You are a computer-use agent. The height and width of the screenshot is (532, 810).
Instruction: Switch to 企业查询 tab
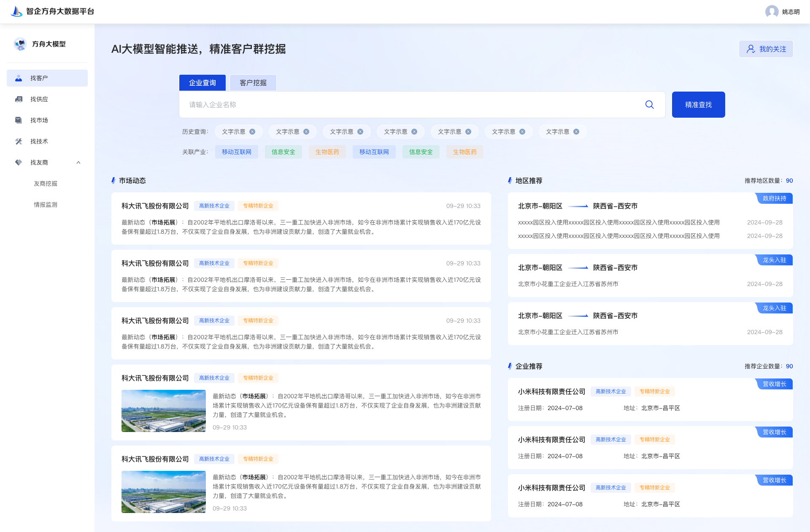[202, 83]
